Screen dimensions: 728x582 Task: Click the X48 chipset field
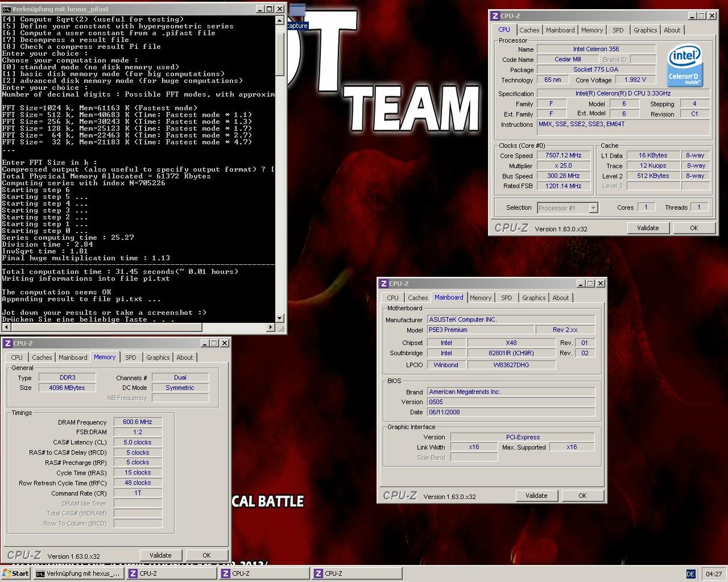(x=511, y=343)
